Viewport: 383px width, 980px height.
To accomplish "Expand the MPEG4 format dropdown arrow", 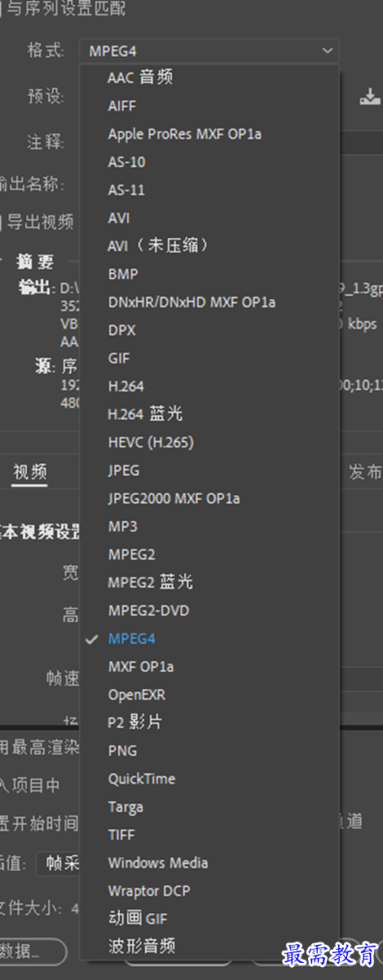I will tap(328, 51).
